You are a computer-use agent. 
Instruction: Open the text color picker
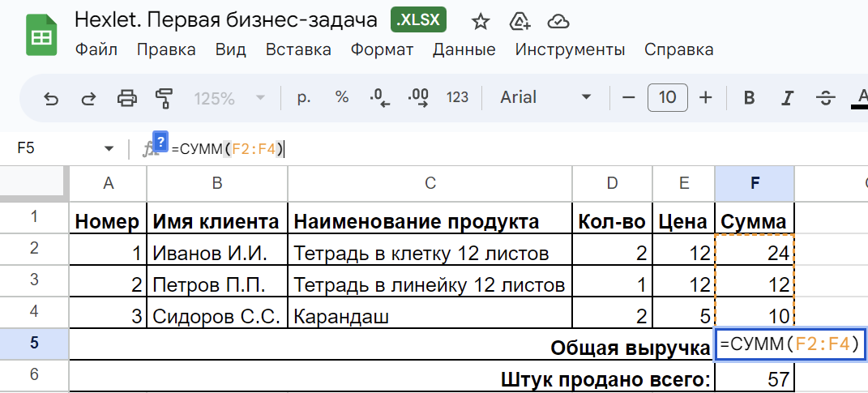point(862,98)
